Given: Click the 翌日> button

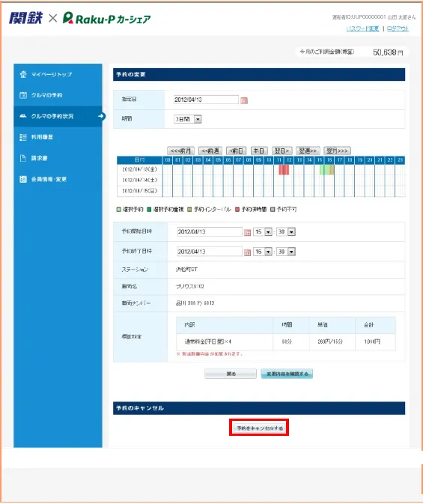Looking at the screenshot, I should click(x=282, y=151).
